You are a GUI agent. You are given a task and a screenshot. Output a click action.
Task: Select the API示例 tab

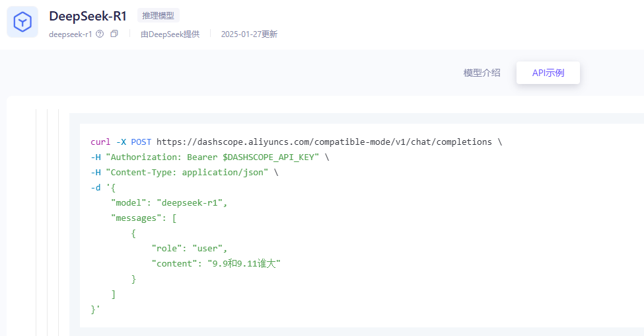[x=548, y=73]
